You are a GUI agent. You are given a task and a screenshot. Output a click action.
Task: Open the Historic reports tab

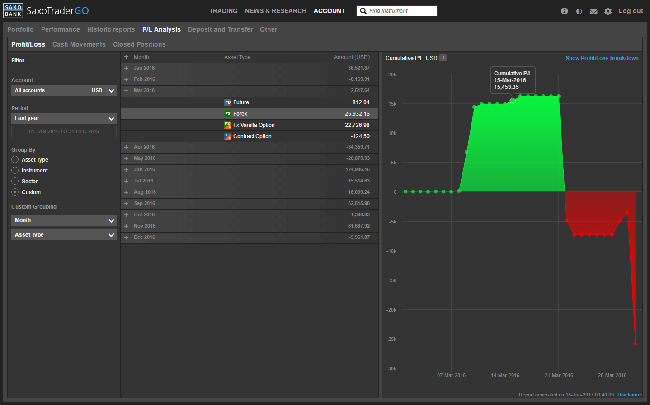[111, 30]
